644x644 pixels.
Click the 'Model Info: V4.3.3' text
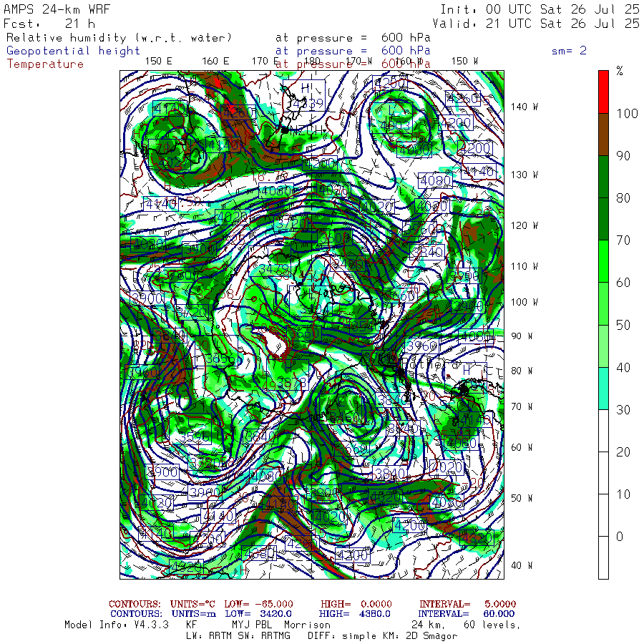117,625
